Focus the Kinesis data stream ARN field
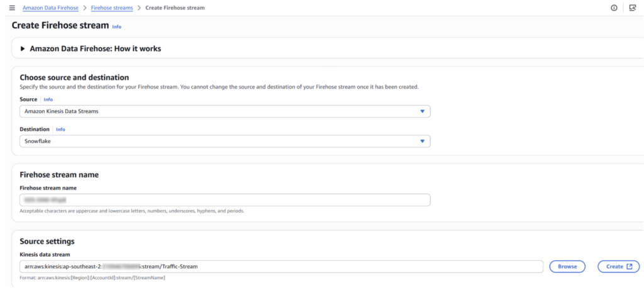 click(281, 266)
